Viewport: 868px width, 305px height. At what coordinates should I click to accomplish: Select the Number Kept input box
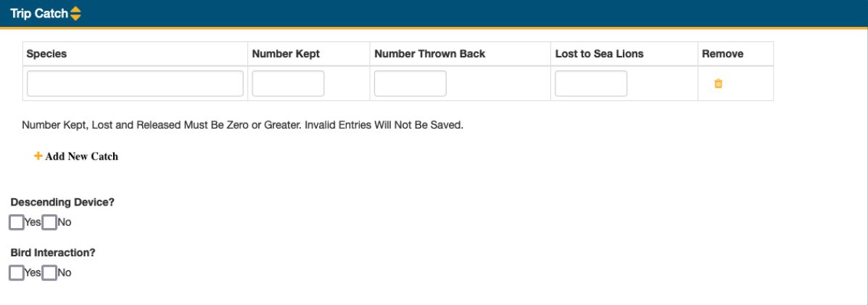tap(288, 84)
